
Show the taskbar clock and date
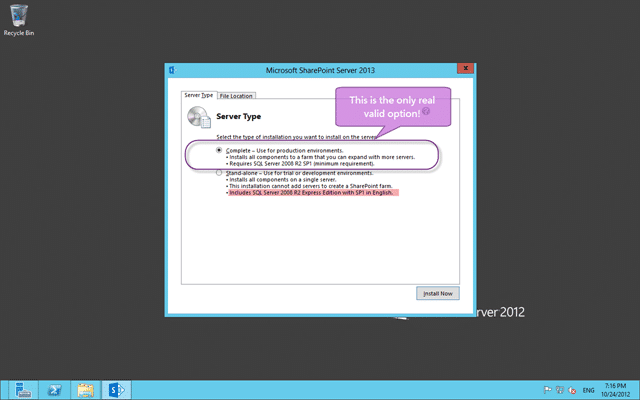[616, 390]
